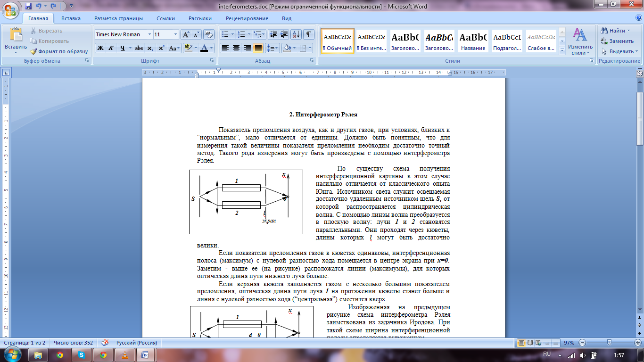Center paragraph text

[x=236, y=48]
